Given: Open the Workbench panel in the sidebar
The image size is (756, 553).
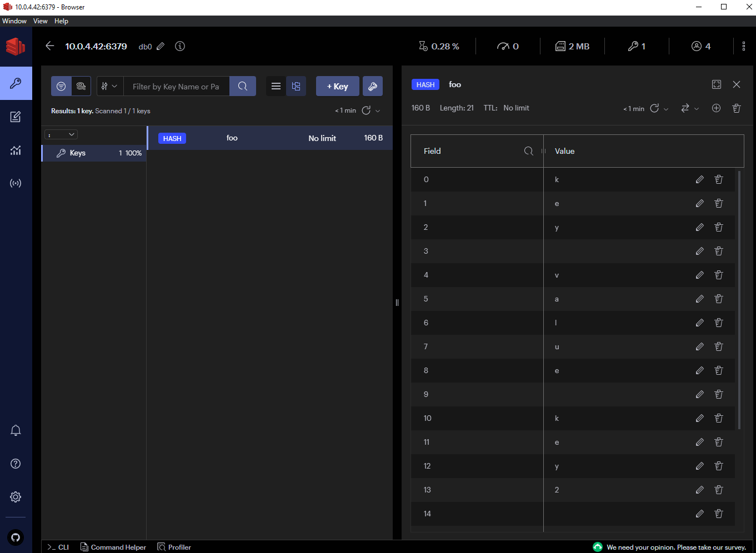Looking at the screenshot, I should coord(16,117).
